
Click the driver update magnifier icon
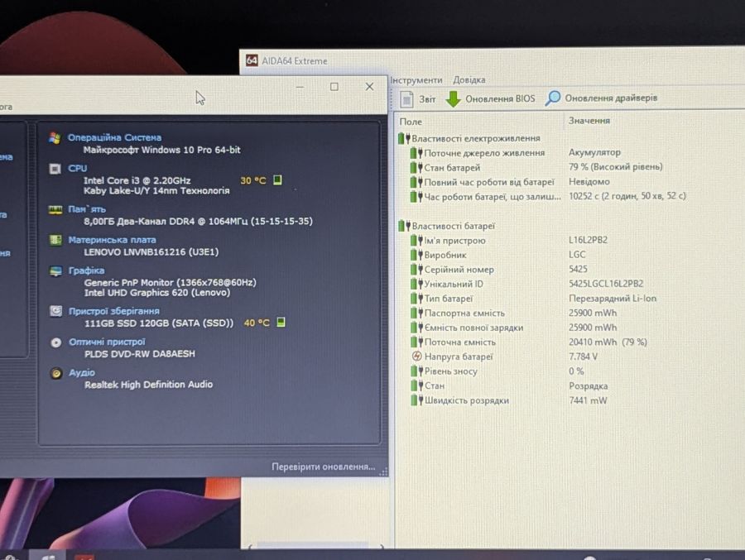pos(553,98)
